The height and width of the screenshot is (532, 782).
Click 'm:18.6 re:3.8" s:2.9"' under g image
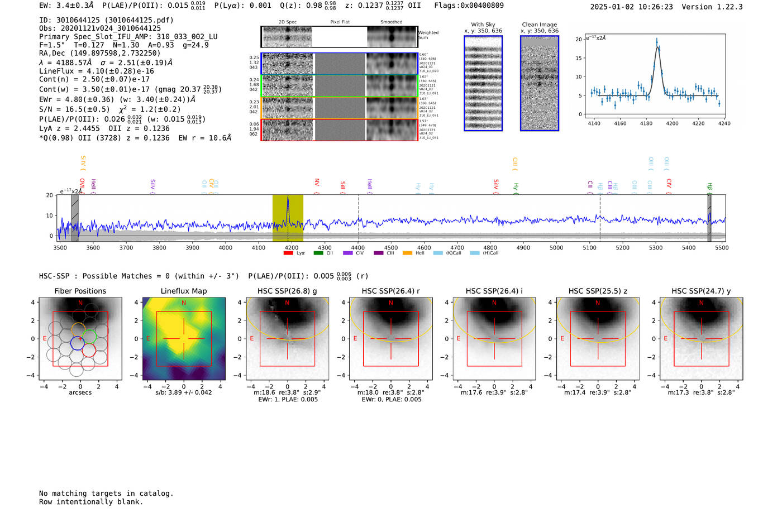[x=288, y=392]
